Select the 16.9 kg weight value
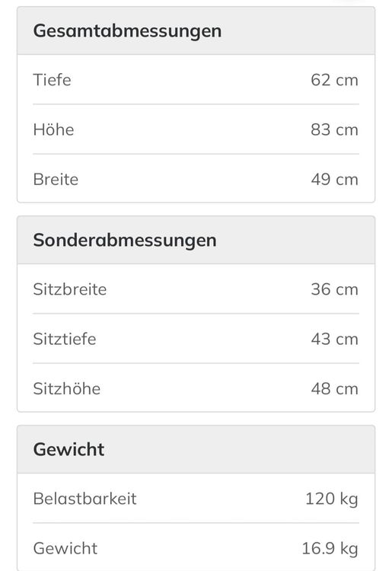The image size is (392, 571). click(x=330, y=548)
